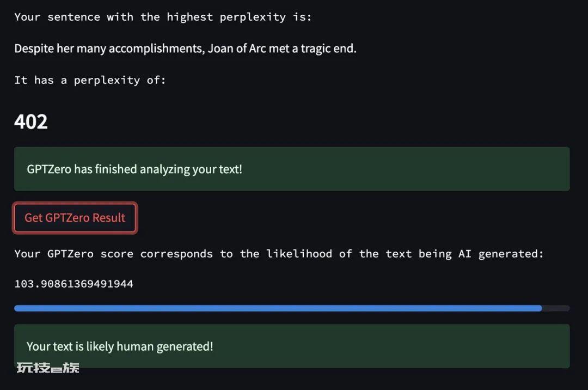
Task: Select the 'Your text is likely human generated!' banner
Action: 292,346
